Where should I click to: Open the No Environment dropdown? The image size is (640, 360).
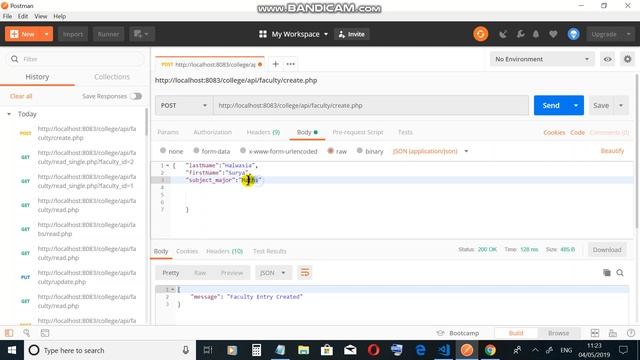click(542, 59)
